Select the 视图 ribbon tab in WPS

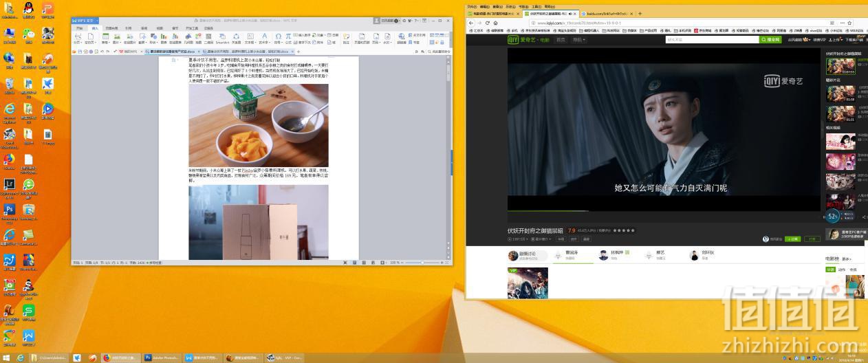click(160, 28)
